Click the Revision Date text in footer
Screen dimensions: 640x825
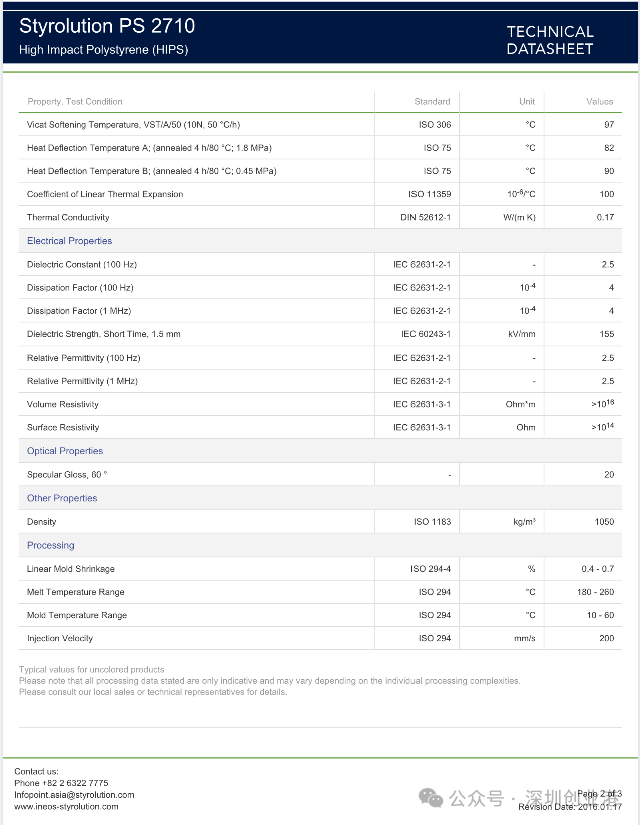[x=570, y=807]
